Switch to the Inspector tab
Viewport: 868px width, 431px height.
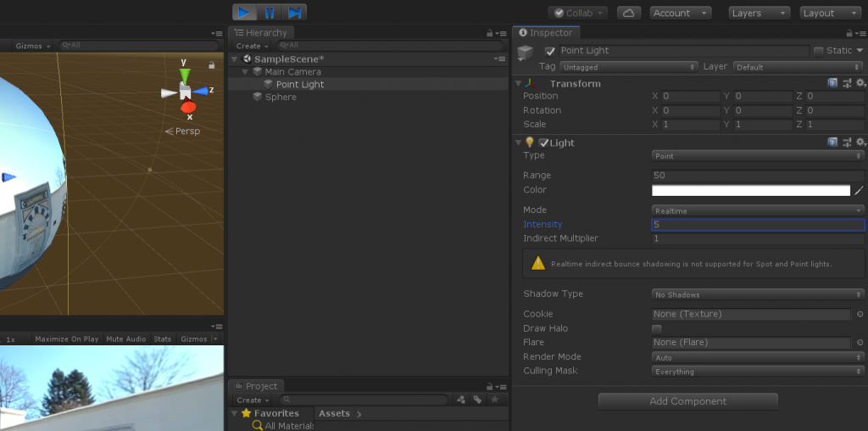(x=546, y=33)
